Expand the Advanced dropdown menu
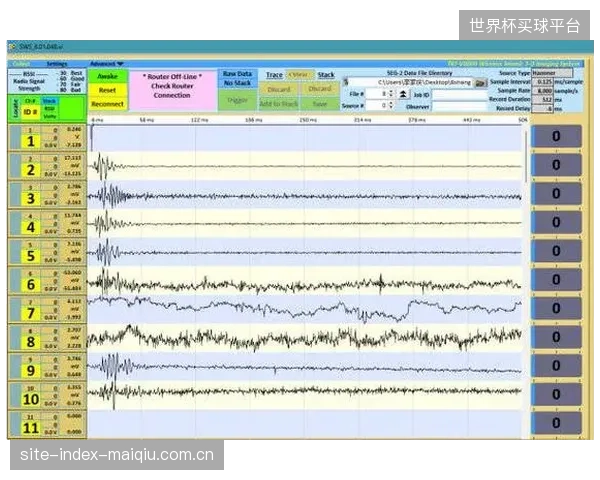Image resolution: width=600 pixels, height=480 pixels. pos(107,64)
